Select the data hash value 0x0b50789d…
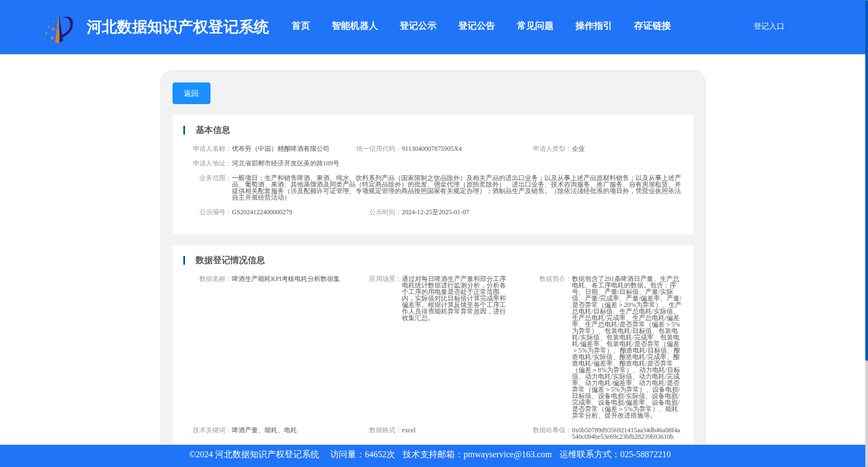This screenshot has width=868, height=467. 626,433
